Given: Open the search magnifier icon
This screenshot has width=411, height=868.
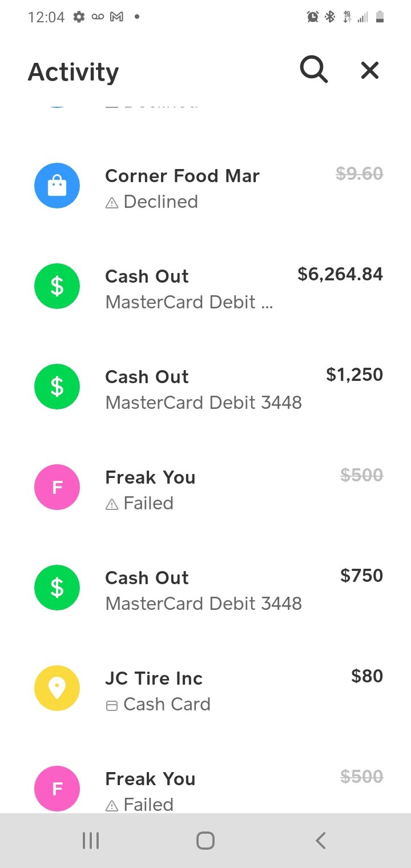Looking at the screenshot, I should click(314, 70).
